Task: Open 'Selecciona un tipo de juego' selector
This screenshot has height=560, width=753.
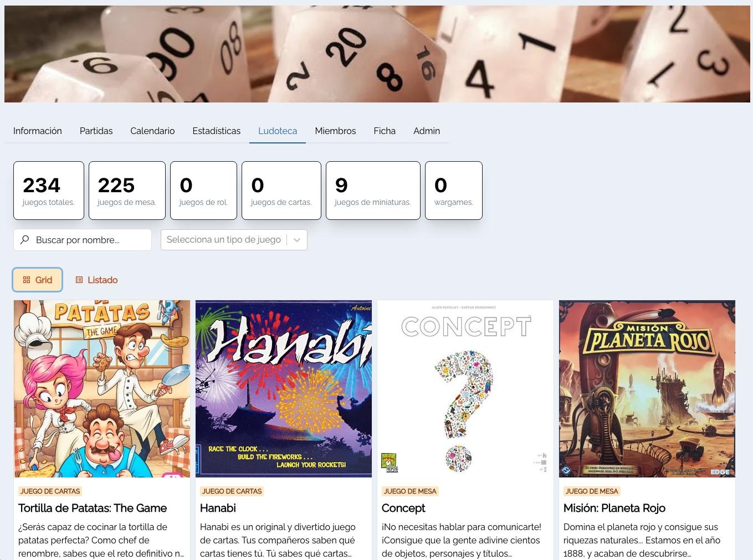Action: pyautogui.click(x=234, y=240)
